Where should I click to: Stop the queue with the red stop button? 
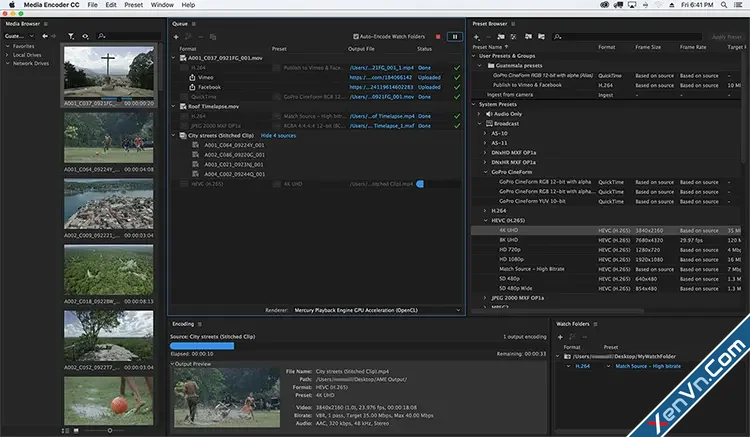pyautogui.click(x=438, y=37)
